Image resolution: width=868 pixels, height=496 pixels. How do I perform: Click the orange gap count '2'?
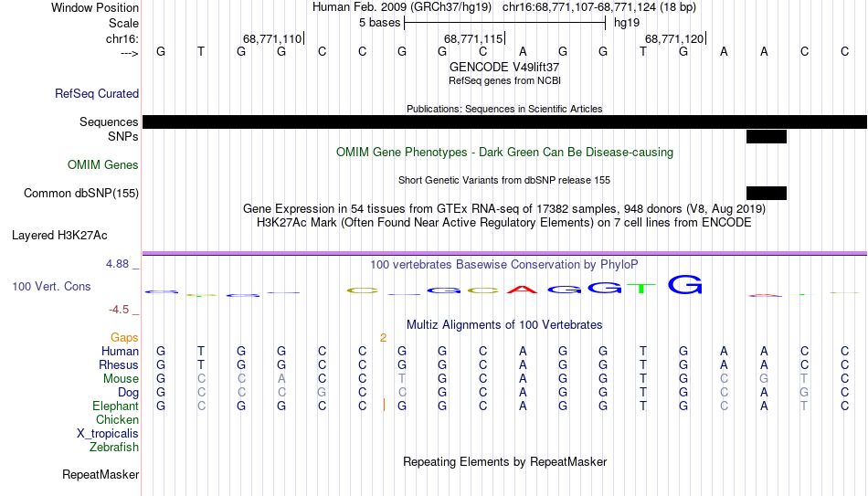[x=383, y=338]
